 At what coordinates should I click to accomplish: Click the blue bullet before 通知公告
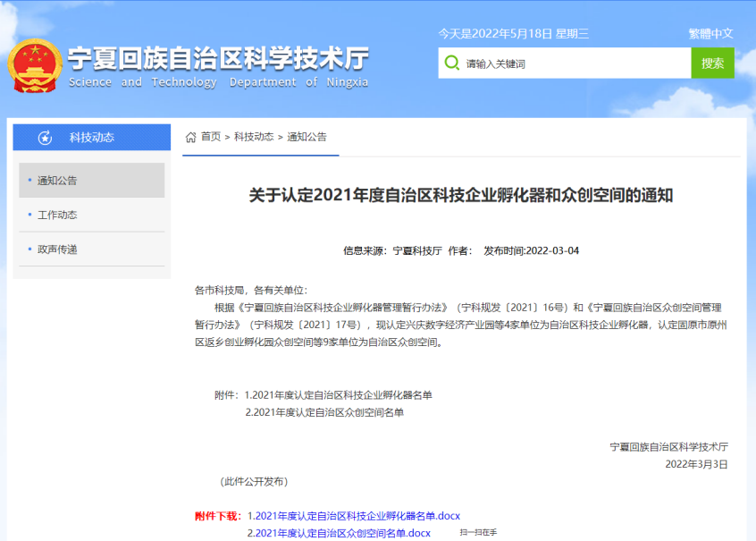pos(29,180)
